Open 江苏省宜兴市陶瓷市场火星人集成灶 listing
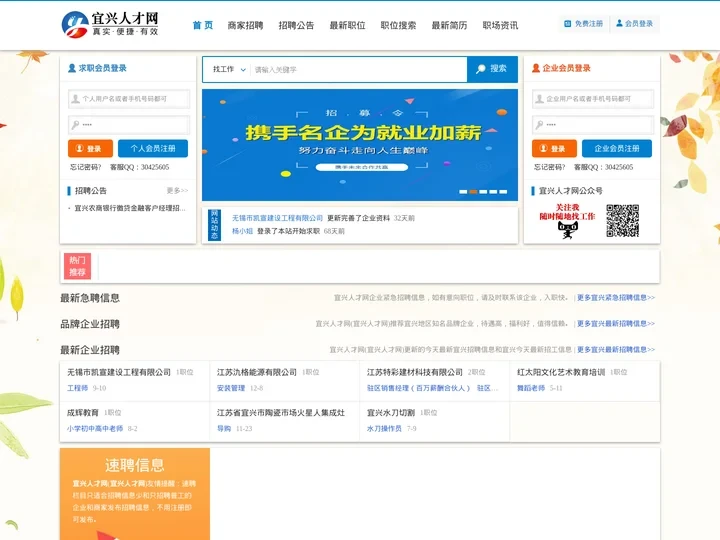 click(x=281, y=412)
